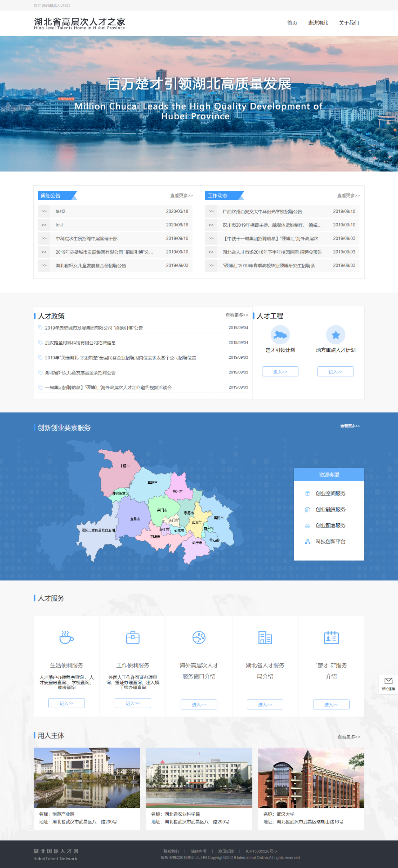The image size is (398, 868).
Task: Click the 创业融资服务 icon
Action: click(x=308, y=510)
